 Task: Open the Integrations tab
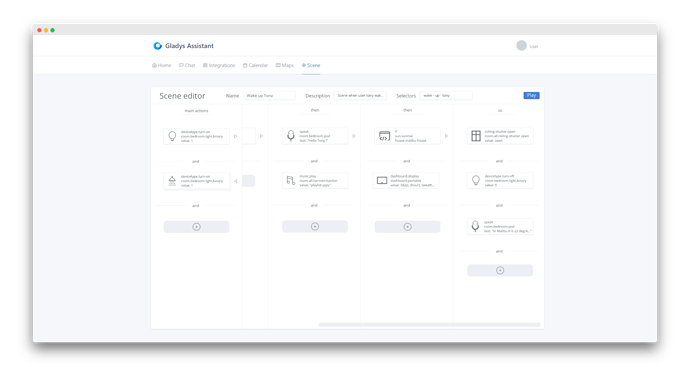pos(219,65)
